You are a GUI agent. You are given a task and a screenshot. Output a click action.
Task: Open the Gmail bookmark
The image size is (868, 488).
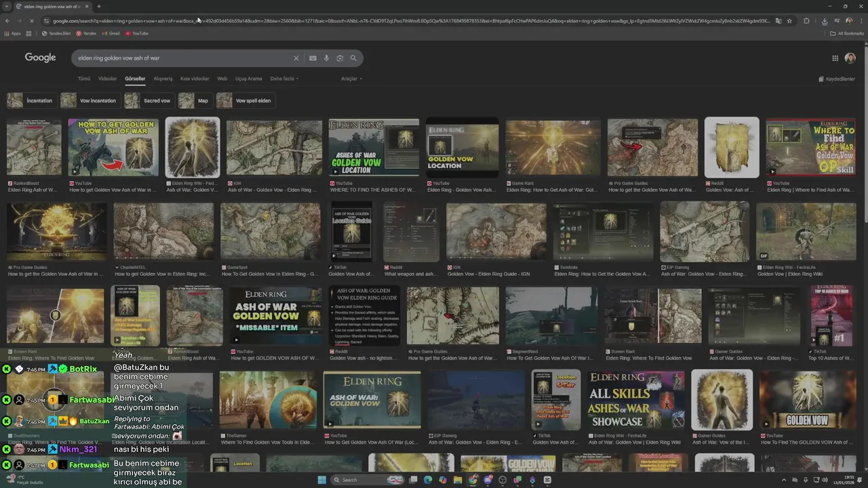[x=111, y=33]
